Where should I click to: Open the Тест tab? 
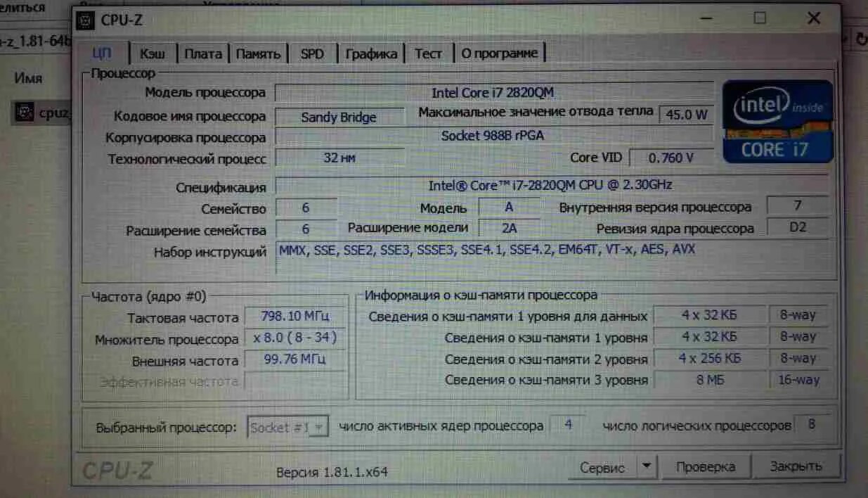tap(427, 52)
